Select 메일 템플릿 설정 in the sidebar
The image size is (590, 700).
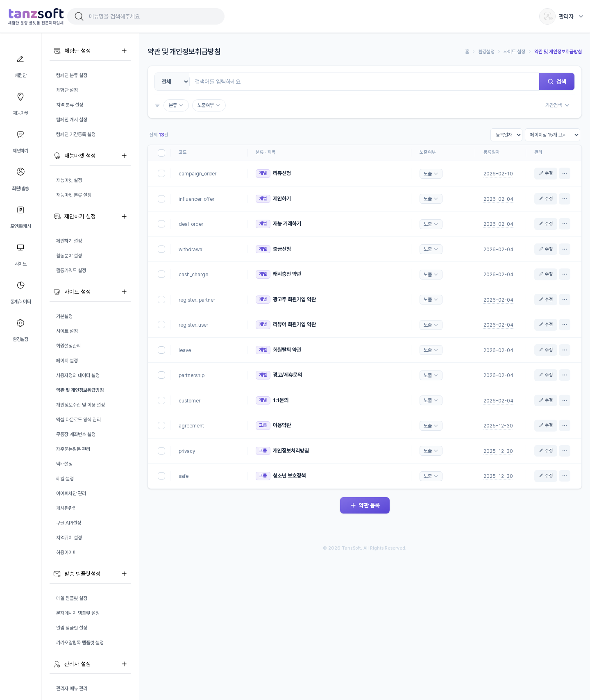(x=72, y=598)
